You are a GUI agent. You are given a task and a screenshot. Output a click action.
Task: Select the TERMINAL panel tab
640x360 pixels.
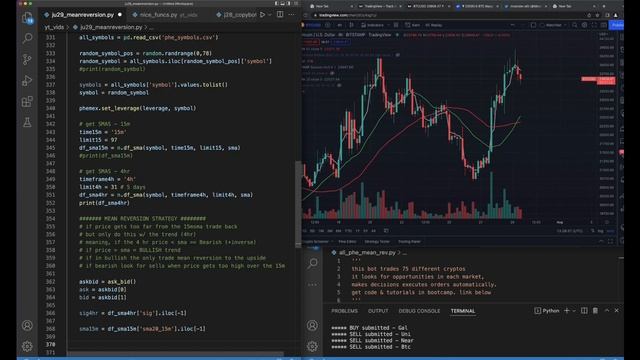[x=463, y=311]
